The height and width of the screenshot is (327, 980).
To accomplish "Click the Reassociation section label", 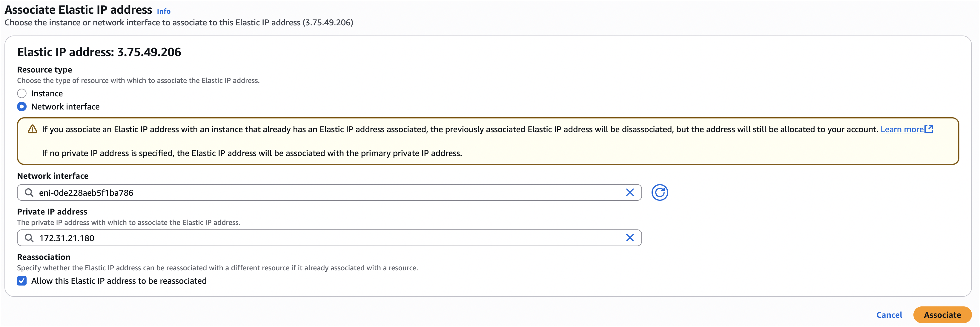I will [x=44, y=257].
